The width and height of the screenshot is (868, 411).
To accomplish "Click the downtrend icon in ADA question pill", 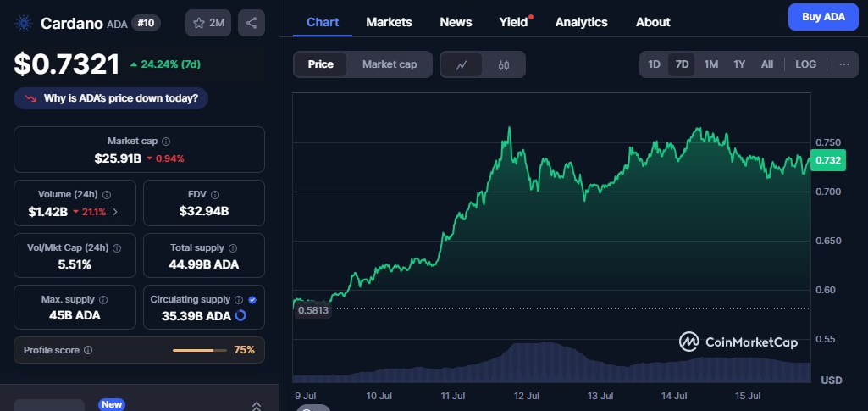I will click(x=30, y=98).
